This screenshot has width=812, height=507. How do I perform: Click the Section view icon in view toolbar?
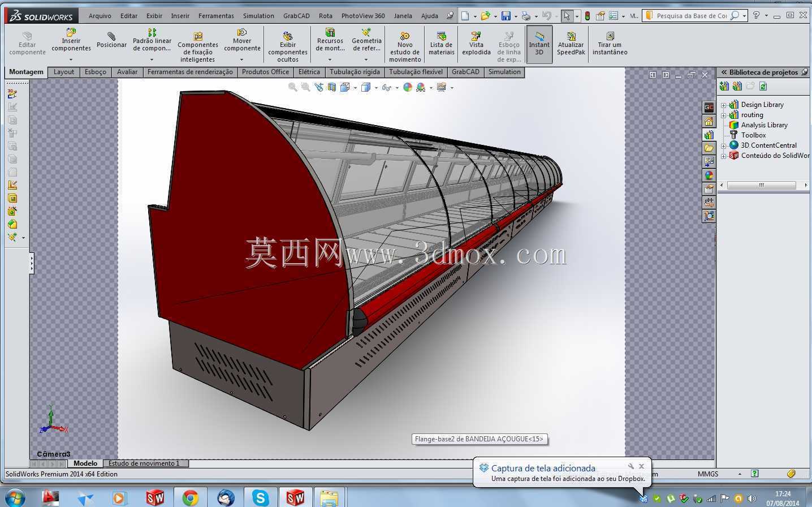pyautogui.click(x=332, y=87)
